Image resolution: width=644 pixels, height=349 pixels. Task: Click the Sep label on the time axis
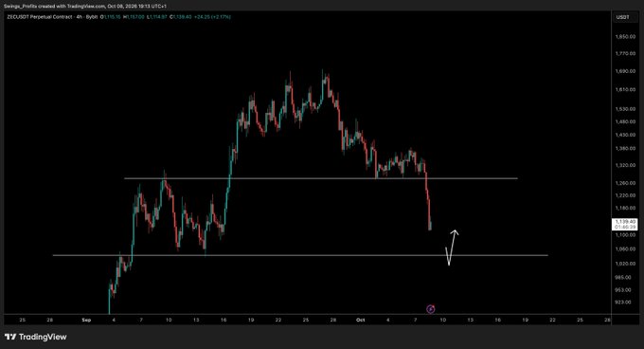click(86, 320)
